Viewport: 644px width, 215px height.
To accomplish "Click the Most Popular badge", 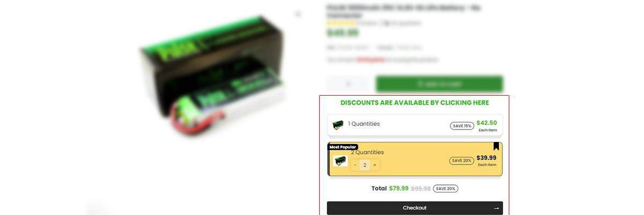I will tap(342, 147).
